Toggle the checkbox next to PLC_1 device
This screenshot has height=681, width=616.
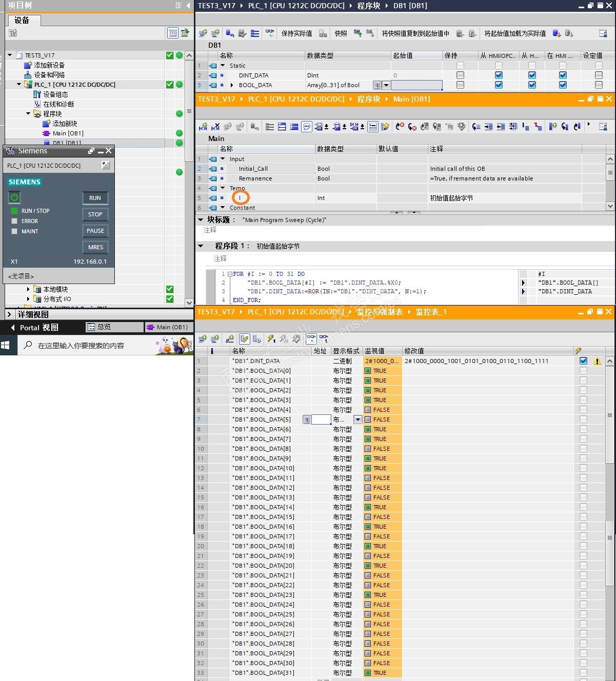coord(170,84)
